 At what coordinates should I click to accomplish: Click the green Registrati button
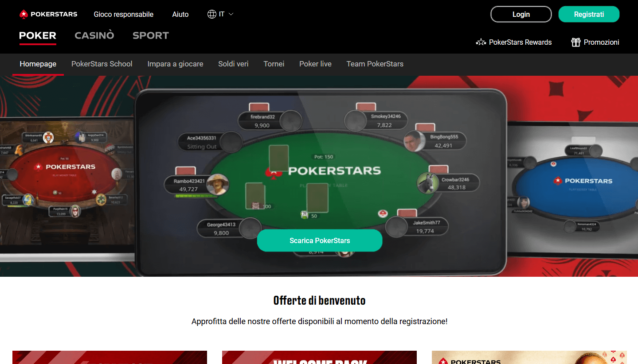click(589, 14)
